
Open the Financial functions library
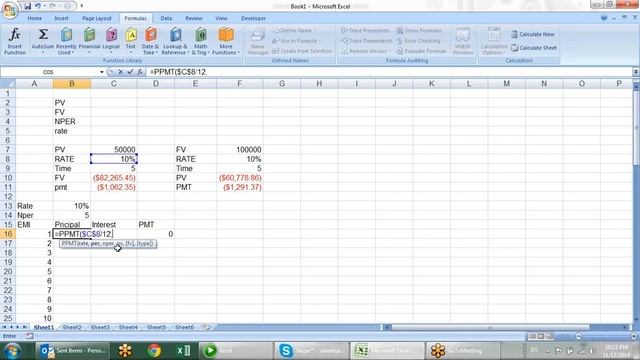89,41
